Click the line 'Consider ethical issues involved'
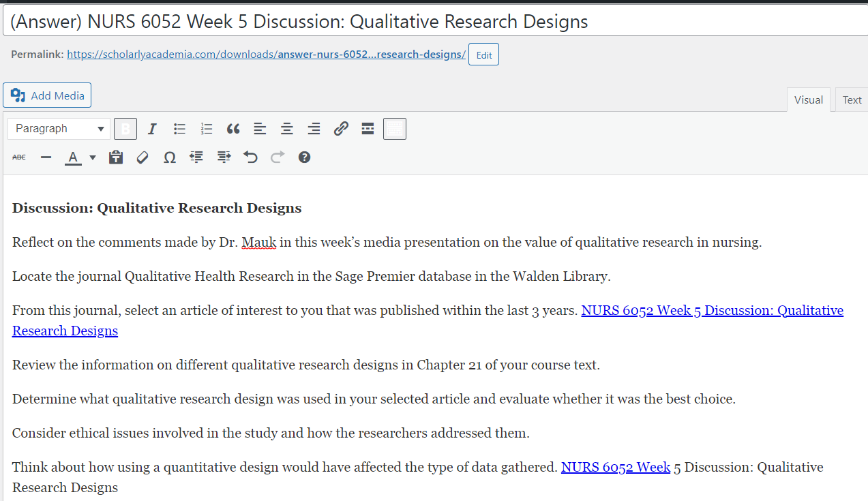Viewport: 868px width, 501px height. tap(271, 434)
